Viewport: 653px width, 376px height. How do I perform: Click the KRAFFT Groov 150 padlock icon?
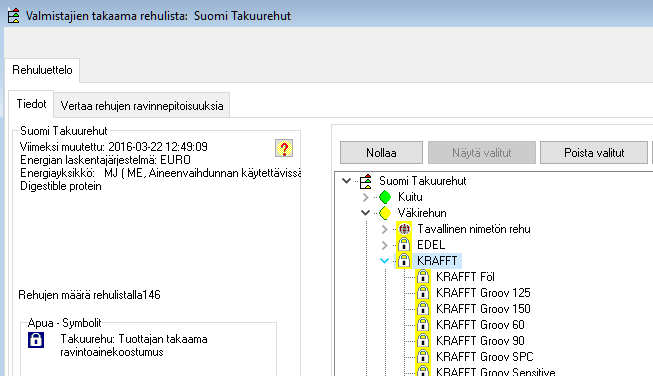423,309
